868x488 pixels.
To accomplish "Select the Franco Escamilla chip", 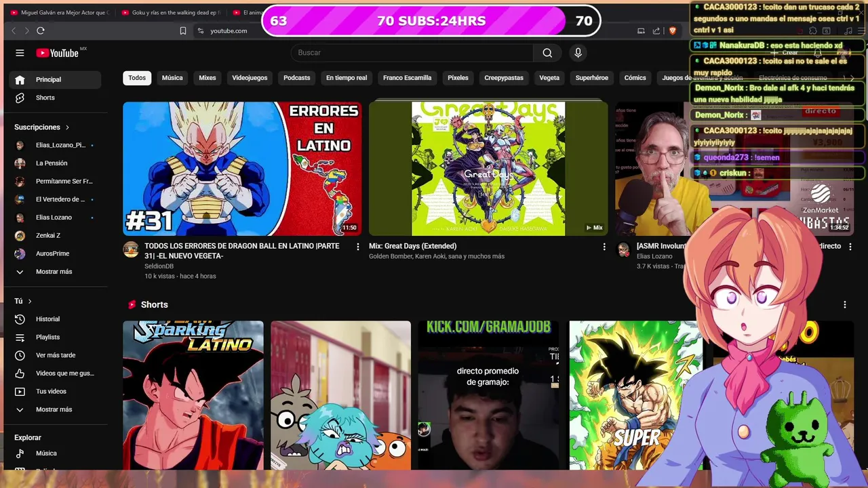I will point(407,78).
